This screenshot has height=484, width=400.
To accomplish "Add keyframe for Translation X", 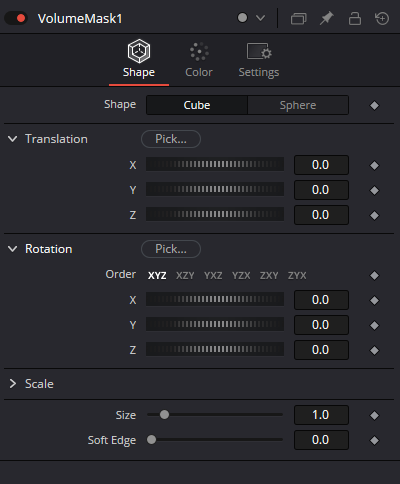I will [x=374, y=165].
